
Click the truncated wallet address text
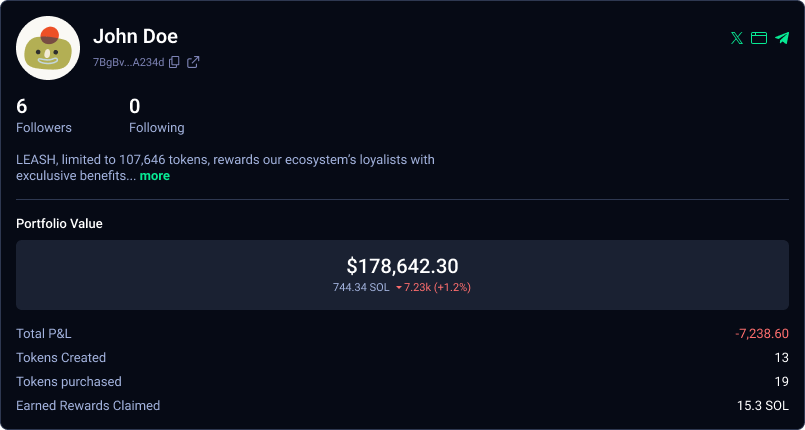click(128, 62)
